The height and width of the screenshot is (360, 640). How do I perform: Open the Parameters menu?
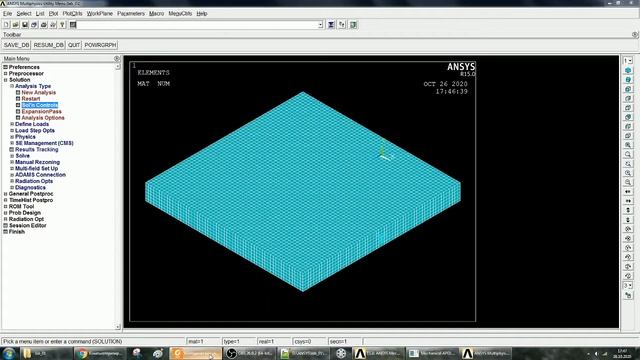coord(131,13)
